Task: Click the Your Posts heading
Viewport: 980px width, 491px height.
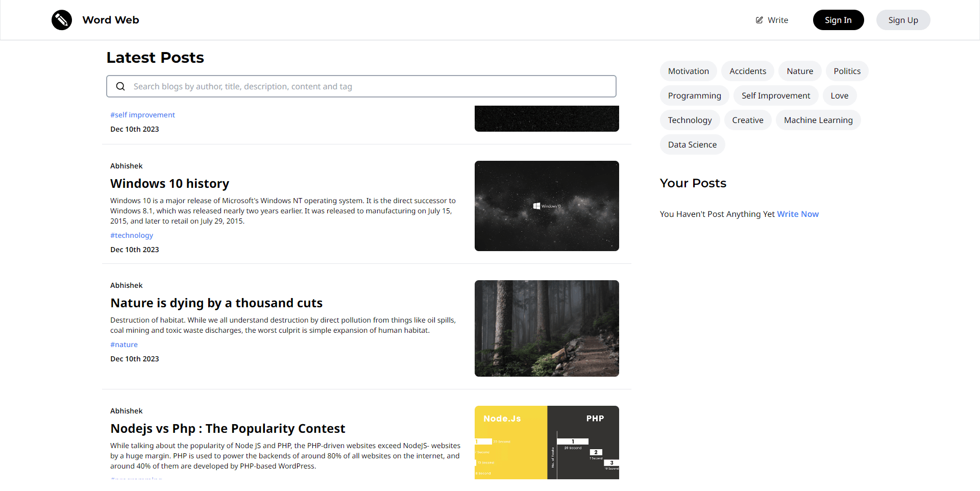Action: point(693,183)
